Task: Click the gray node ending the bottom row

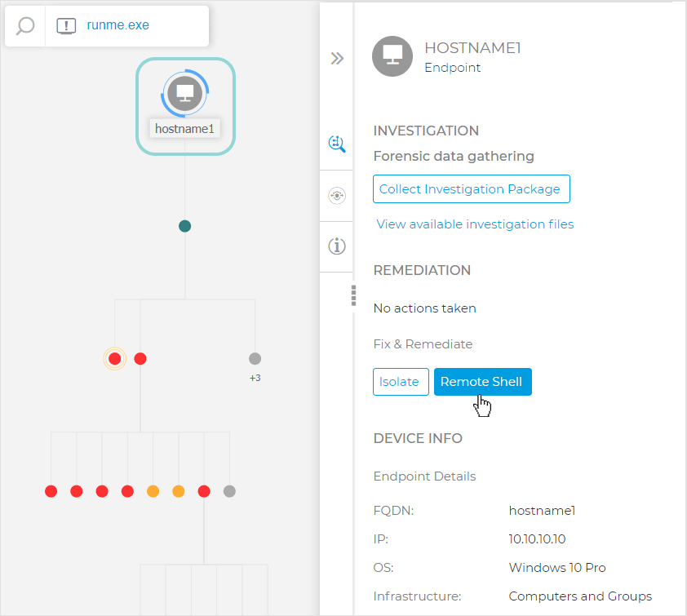Action: point(229,491)
